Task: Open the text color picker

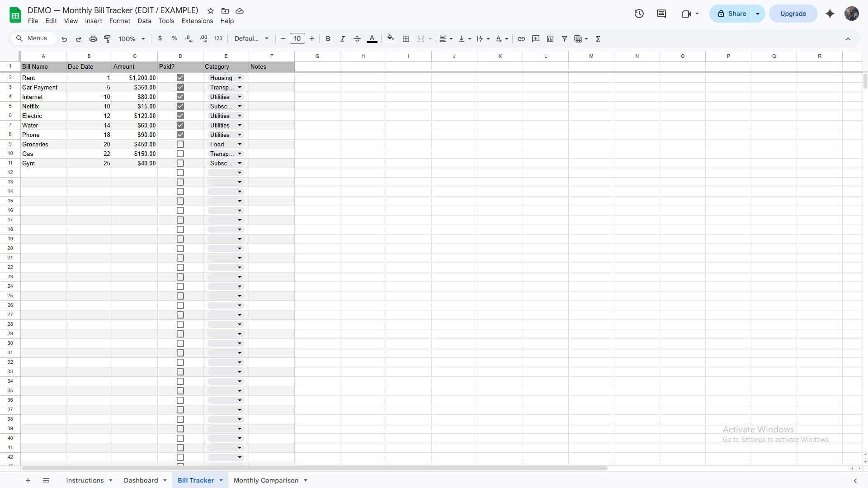Action: coord(372,39)
